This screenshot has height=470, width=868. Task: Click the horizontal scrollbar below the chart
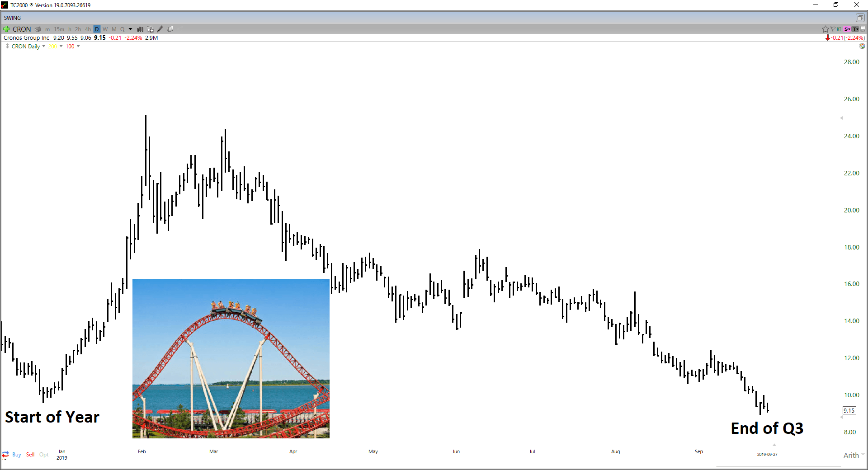point(778,466)
